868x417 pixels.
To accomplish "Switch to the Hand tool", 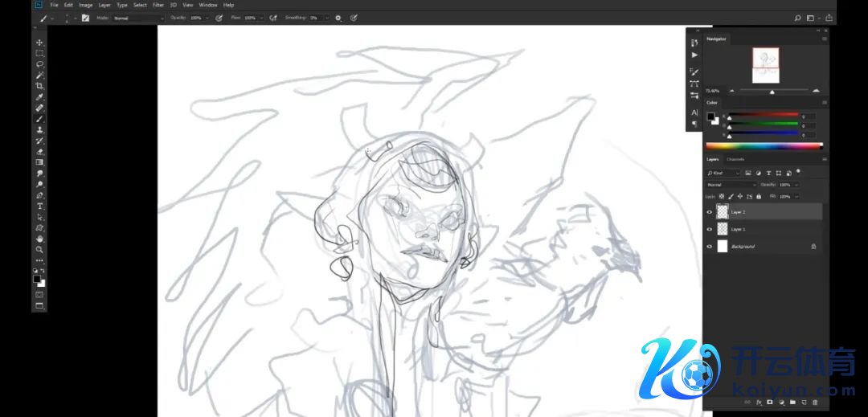I will click(x=39, y=239).
